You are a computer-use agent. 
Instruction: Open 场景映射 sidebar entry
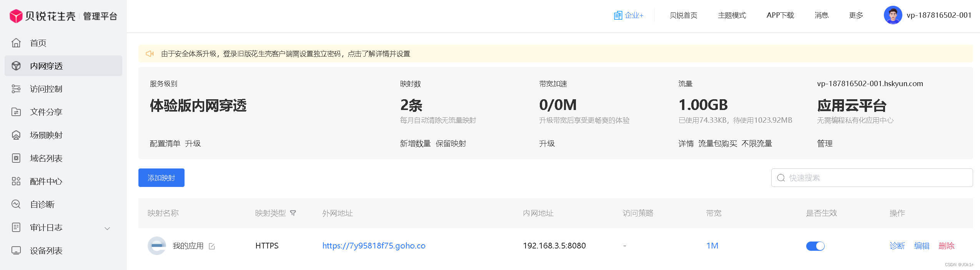(63, 135)
